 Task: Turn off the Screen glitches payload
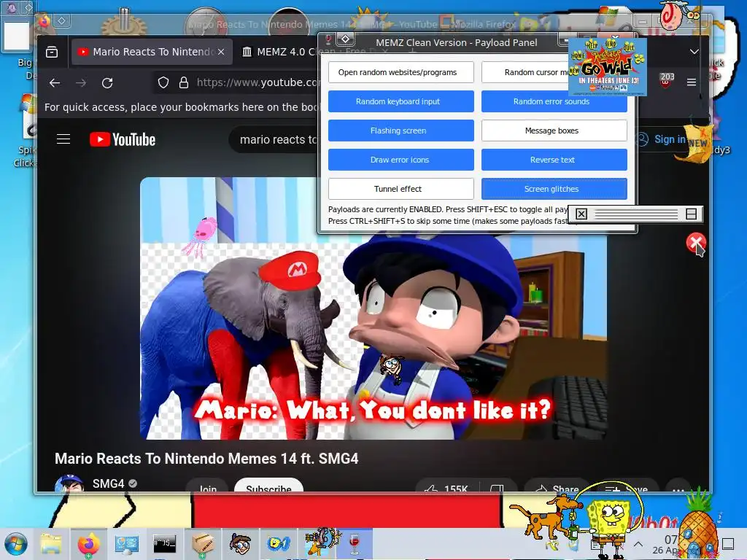coord(554,189)
